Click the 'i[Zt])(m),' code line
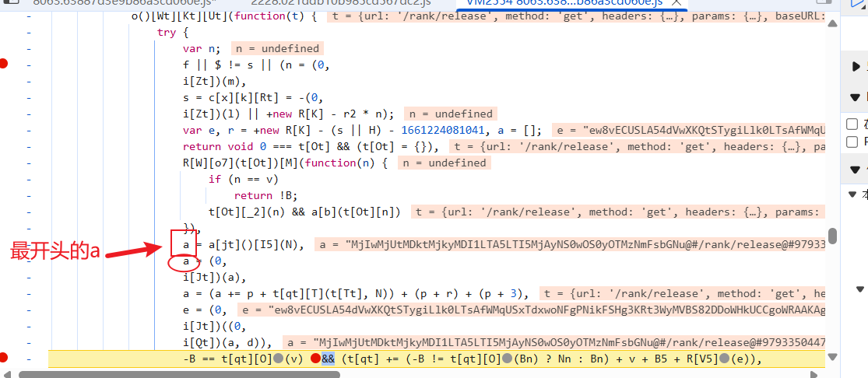The height and width of the screenshot is (378, 868). [215, 82]
